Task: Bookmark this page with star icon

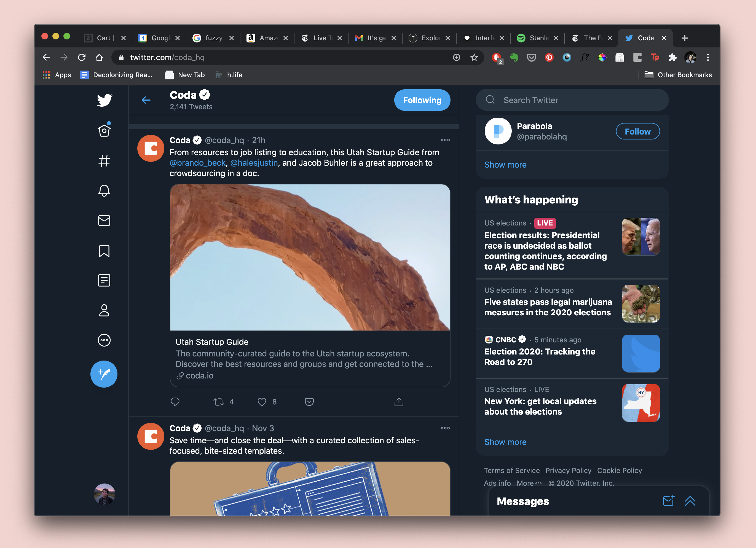Action: pos(474,57)
